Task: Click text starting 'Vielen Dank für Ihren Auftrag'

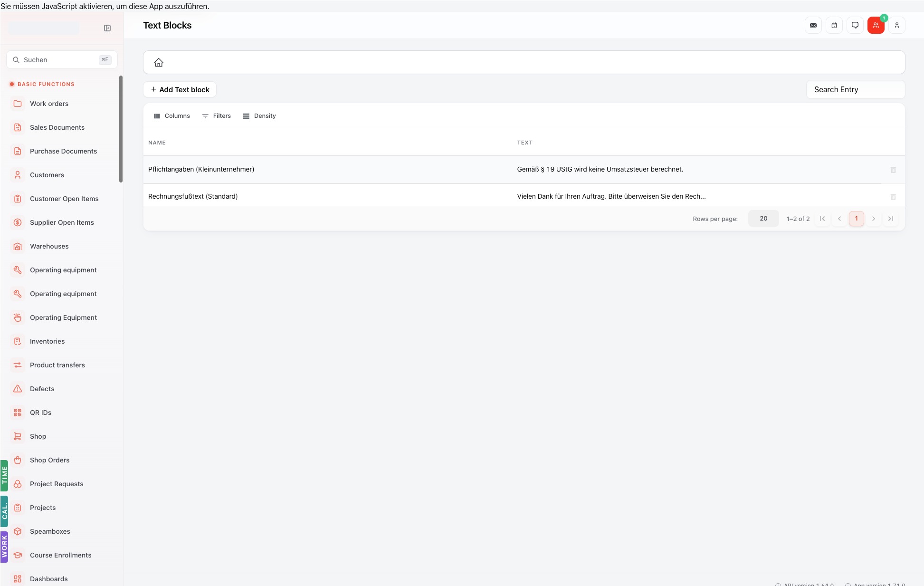Action: tap(611, 196)
